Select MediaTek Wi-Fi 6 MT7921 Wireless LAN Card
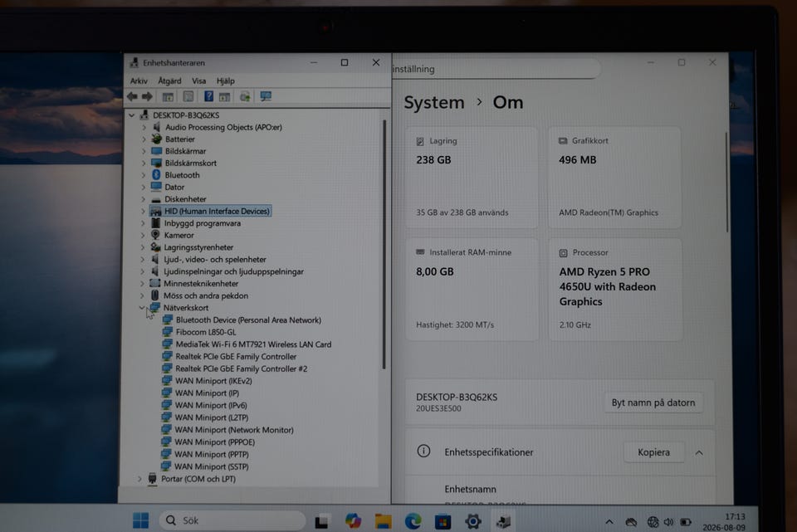This screenshot has width=797, height=532. pos(253,344)
